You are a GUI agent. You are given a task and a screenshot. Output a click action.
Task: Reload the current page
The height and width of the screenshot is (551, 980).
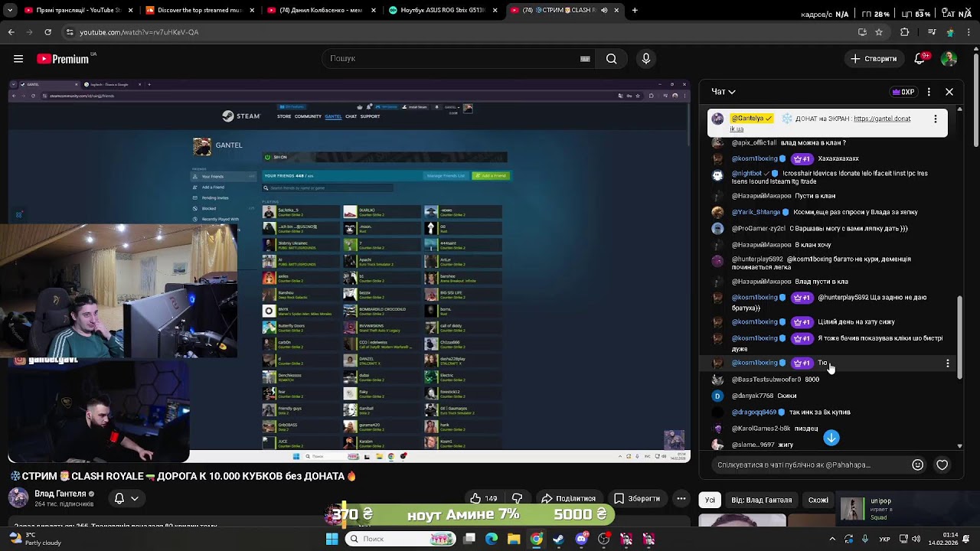[47, 32]
